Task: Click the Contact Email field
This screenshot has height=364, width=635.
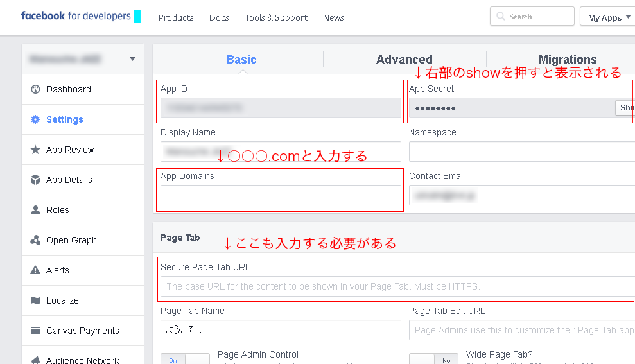Action: pos(522,195)
